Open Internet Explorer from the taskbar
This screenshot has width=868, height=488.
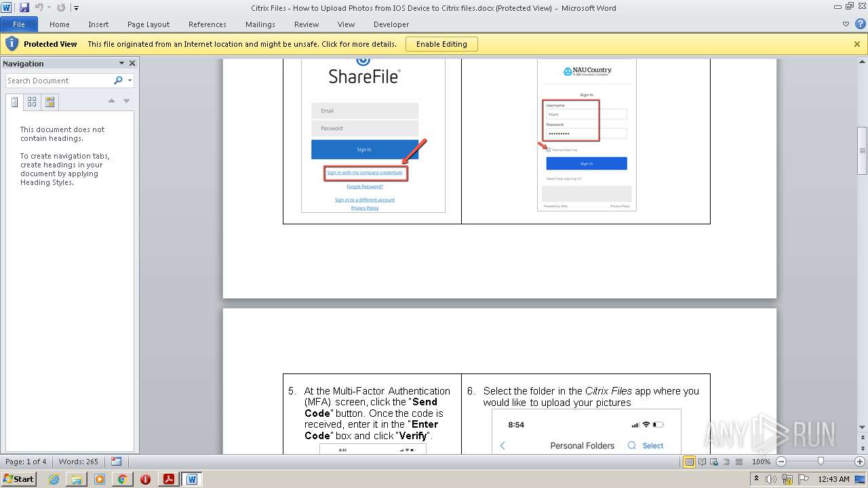tap(54, 479)
